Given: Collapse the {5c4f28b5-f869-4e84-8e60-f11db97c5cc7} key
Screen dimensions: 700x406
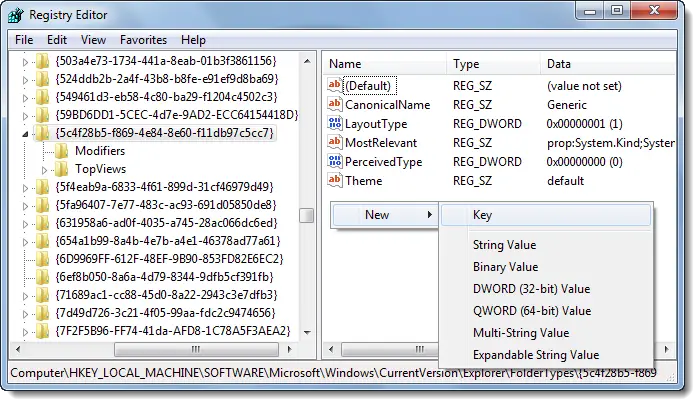Looking at the screenshot, I should click(x=25, y=134).
